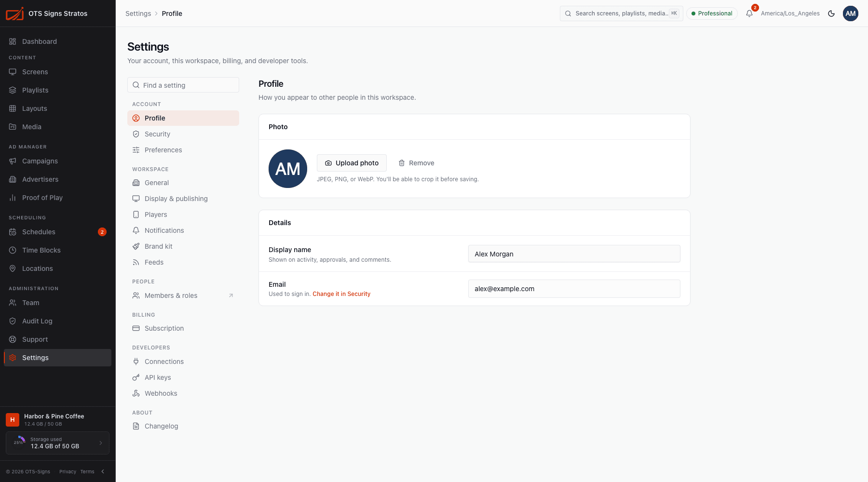Screen dimensions: 868x482
Task: Open Support page
Action: (57, 339)
